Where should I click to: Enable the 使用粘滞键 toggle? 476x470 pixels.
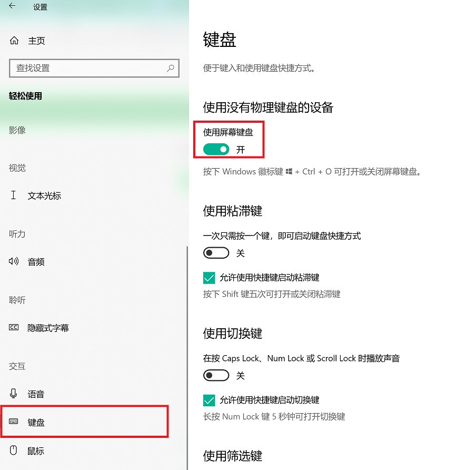[216, 253]
